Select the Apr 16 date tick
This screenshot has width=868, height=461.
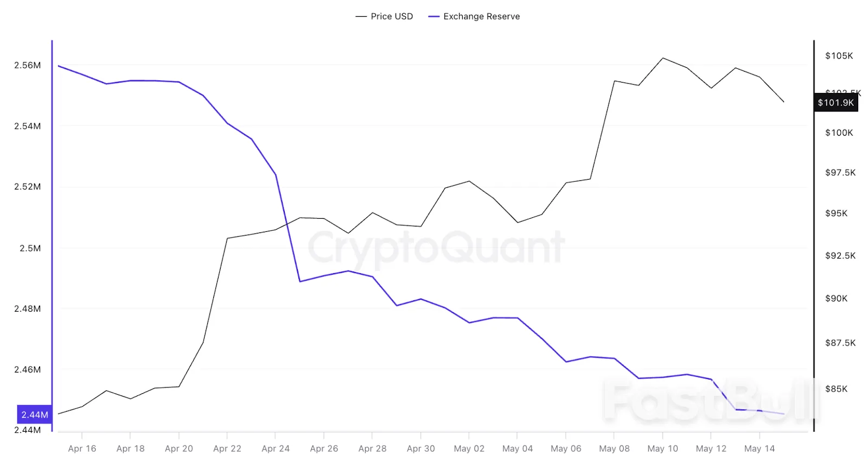pos(82,449)
